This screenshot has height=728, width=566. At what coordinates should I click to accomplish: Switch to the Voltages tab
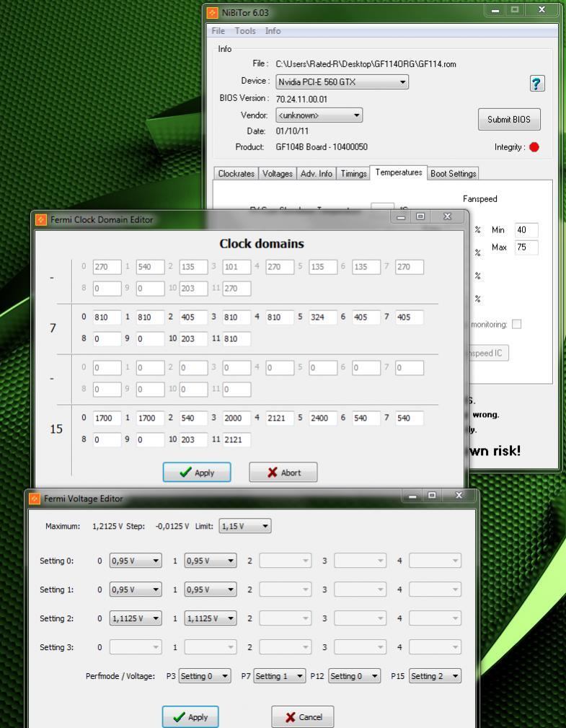(x=278, y=174)
